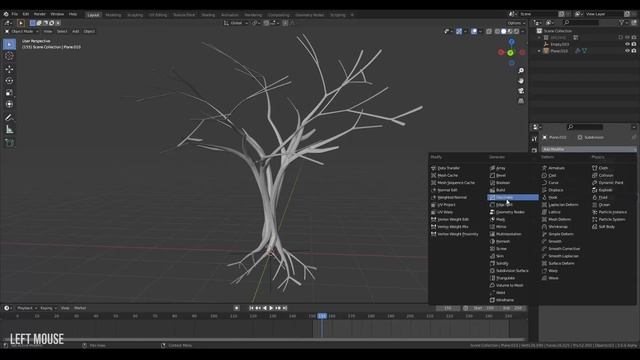
Task: Select the Move tool in the left toolbar
Action: point(9,69)
